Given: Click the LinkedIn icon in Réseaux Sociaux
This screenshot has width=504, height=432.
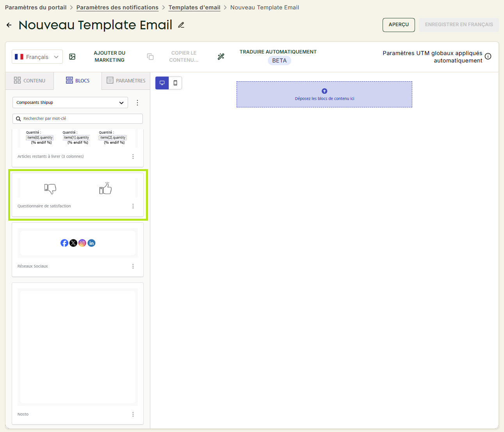Looking at the screenshot, I should click(91, 243).
